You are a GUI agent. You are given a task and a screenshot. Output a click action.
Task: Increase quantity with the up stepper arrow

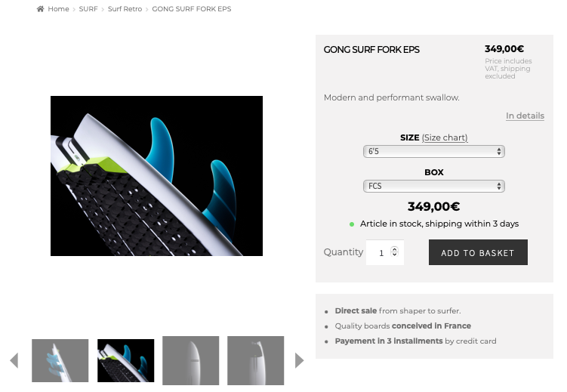pos(395,248)
